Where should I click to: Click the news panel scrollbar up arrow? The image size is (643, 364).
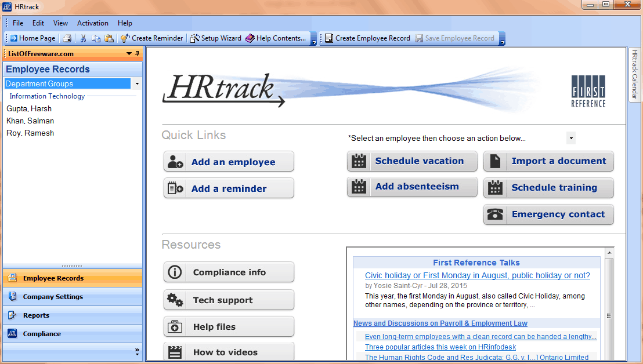pyautogui.click(x=609, y=253)
